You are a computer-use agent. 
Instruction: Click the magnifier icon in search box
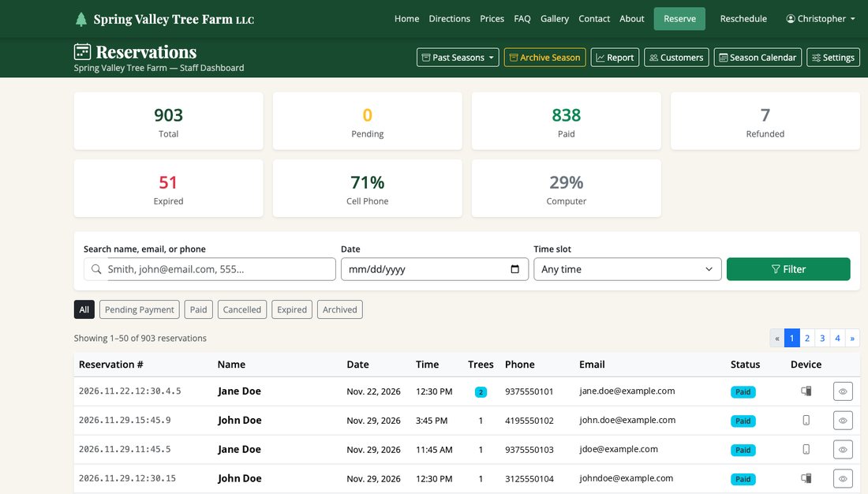click(x=96, y=269)
